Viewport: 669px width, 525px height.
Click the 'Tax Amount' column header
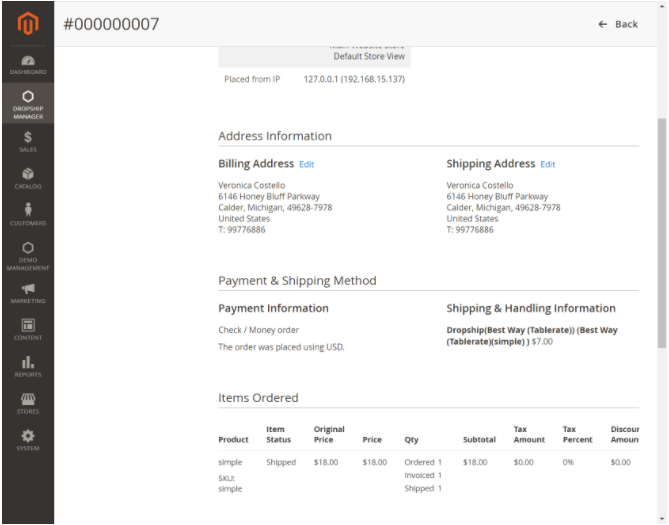point(529,435)
